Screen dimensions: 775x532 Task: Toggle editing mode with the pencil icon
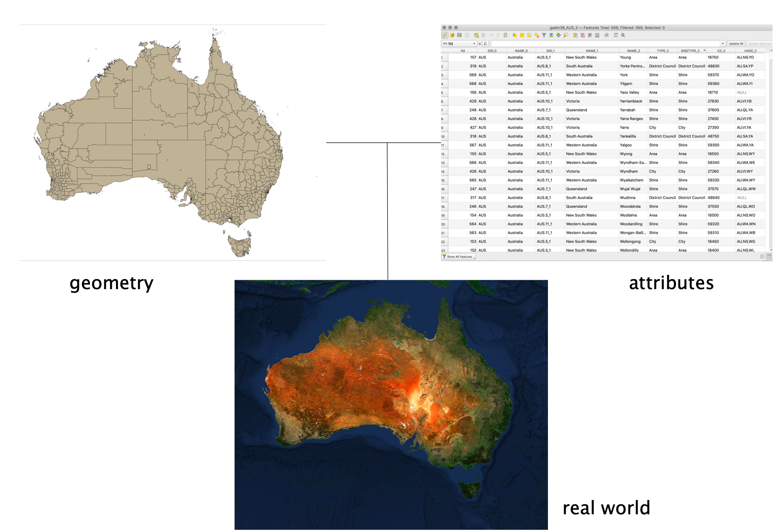point(445,35)
